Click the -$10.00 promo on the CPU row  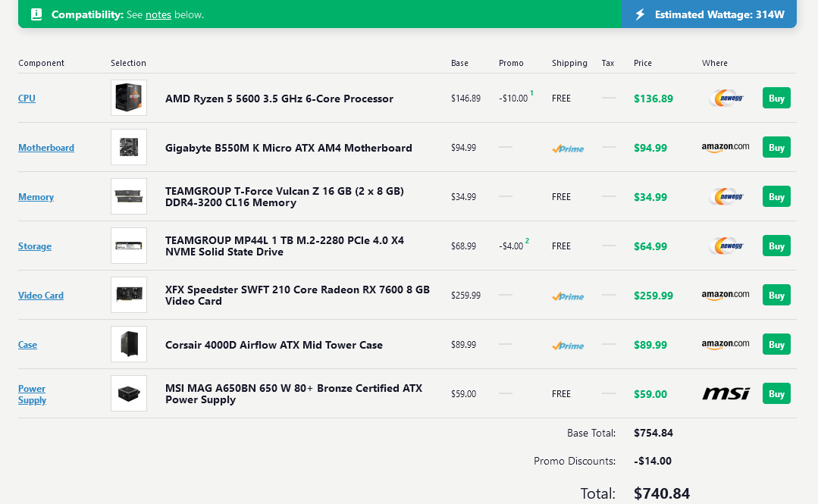(513, 98)
